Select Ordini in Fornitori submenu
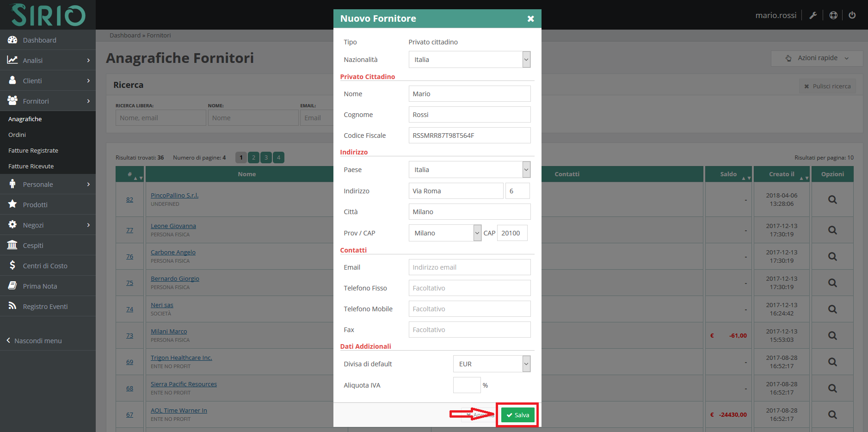 [x=17, y=135]
